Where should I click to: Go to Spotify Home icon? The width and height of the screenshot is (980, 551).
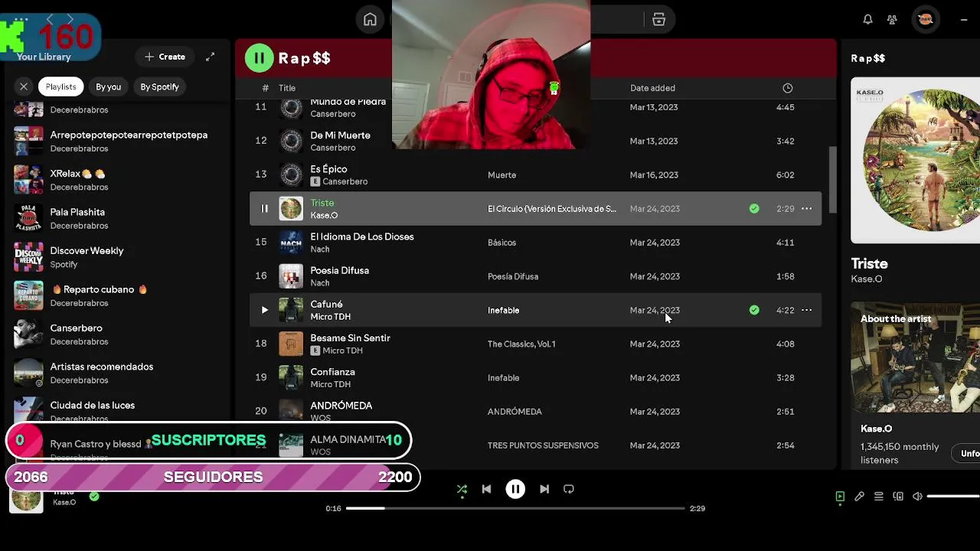tap(370, 20)
